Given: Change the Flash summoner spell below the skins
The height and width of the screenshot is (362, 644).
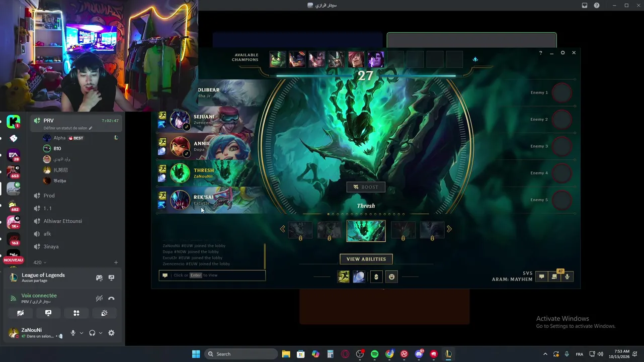Looking at the screenshot, I should point(344,277).
